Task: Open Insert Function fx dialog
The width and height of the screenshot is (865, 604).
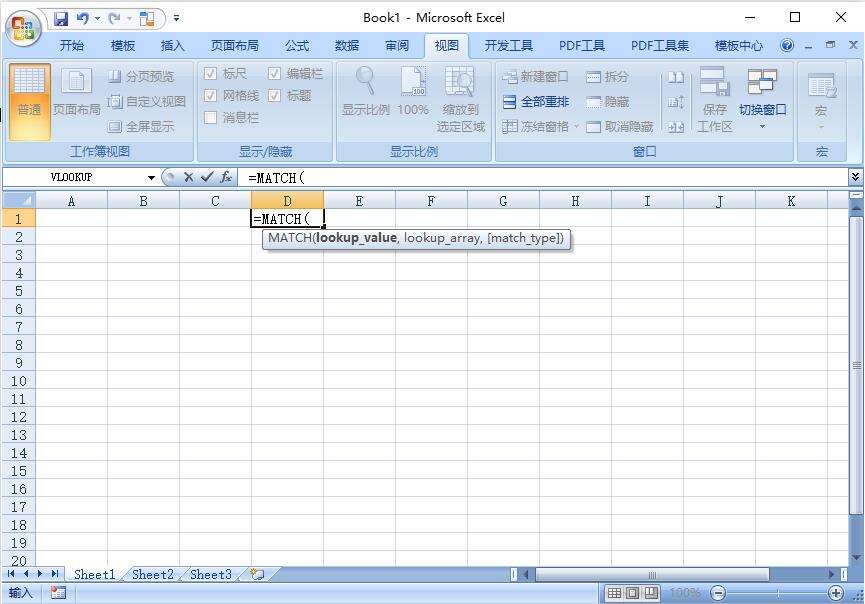Action: pyautogui.click(x=226, y=177)
